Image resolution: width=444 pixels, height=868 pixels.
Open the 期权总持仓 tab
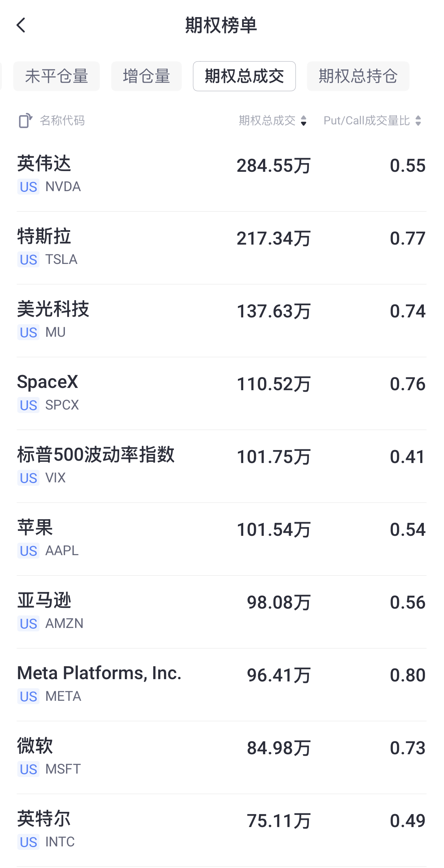tap(358, 76)
